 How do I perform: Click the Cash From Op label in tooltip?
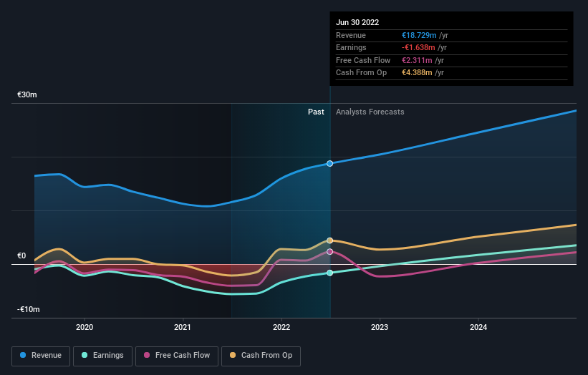click(361, 73)
